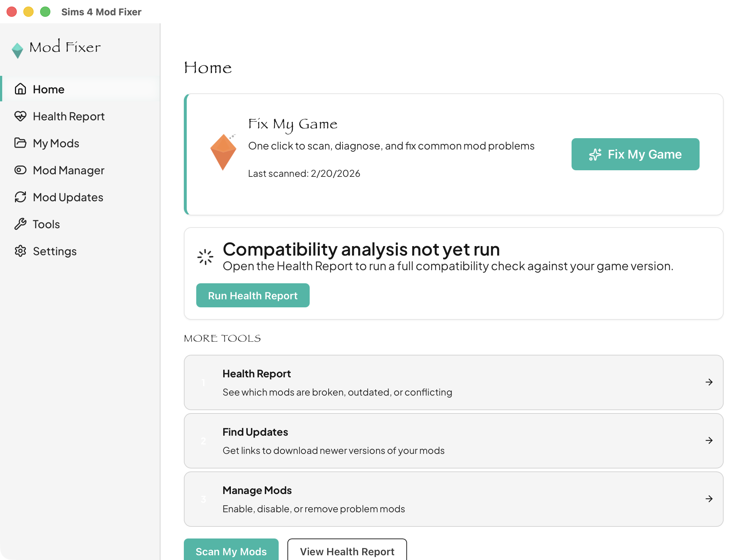Click the Mod Updates refresh icon

tap(20, 197)
